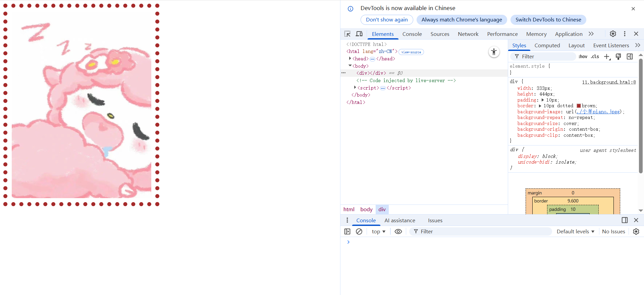Open DevTools settings gear icon
This screenshot has height=295, width=644.
[x=613, y=34]
